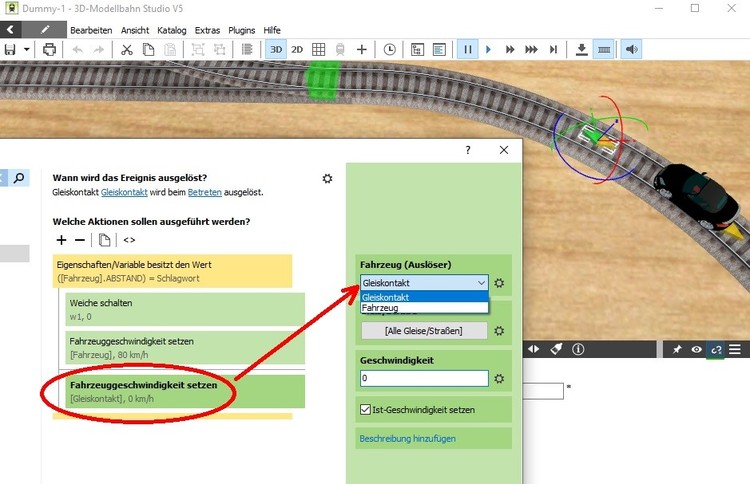The height and width of the screenshot is (484, 750).
Task: Click the back arrow button
Action: click(x=11, y=30)
